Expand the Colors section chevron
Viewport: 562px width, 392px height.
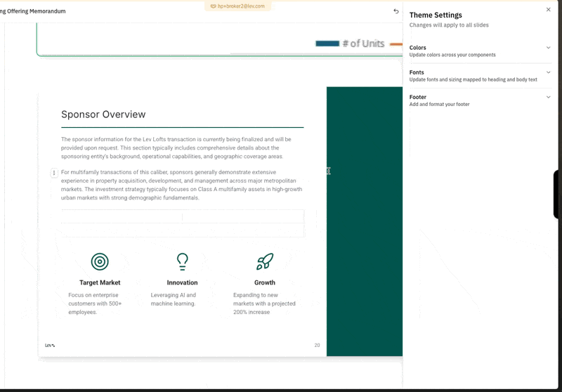(x=548, y=48)
